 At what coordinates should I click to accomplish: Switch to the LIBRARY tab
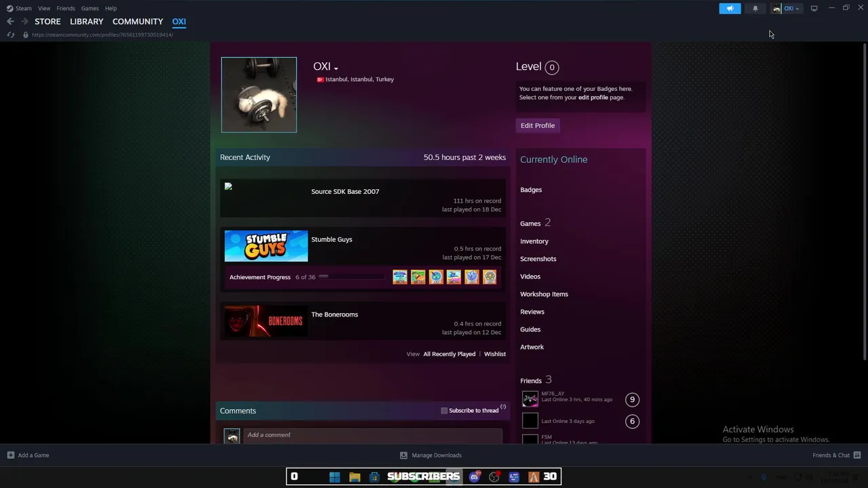(x=87, y=22)
